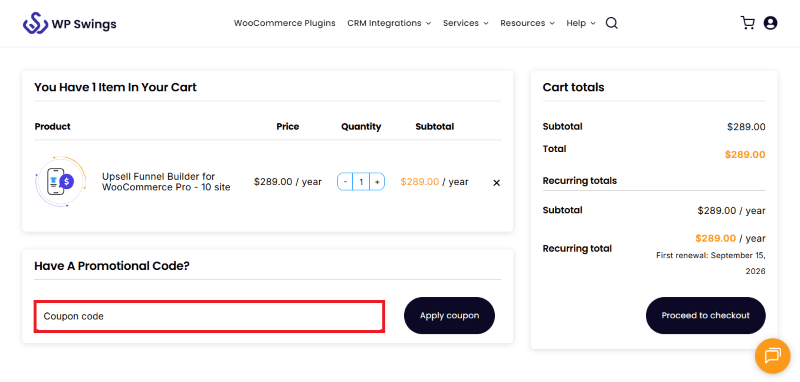Click the Apply coupon button
This screenshot has height=382, width=800.
(449, 316)
